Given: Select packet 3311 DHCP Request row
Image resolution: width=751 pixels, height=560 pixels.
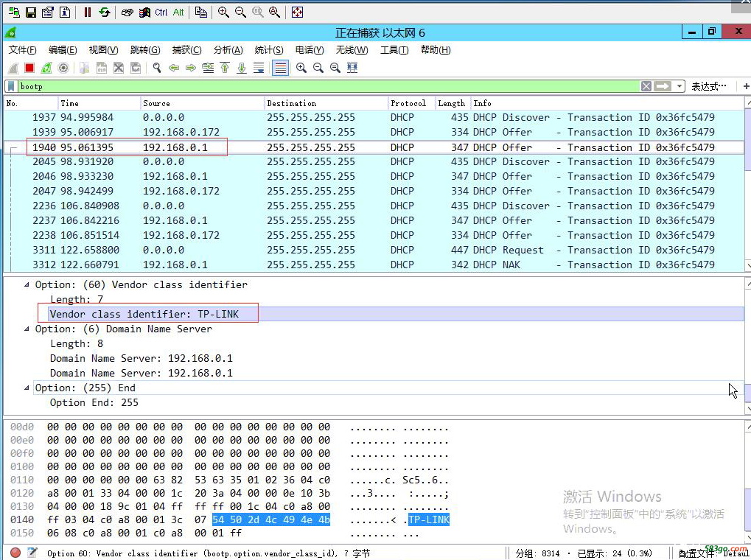Looking at the screenshot, I should coord(374,250).
